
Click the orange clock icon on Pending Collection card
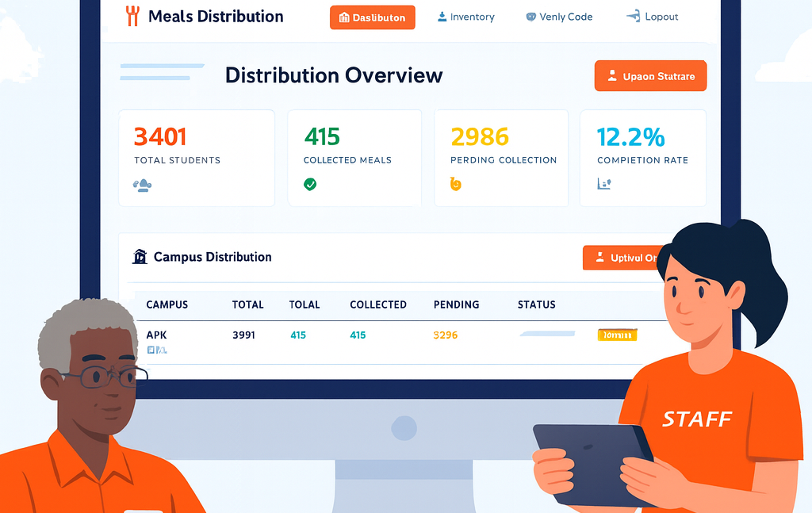pyautogui.click(x=455, y=184)
